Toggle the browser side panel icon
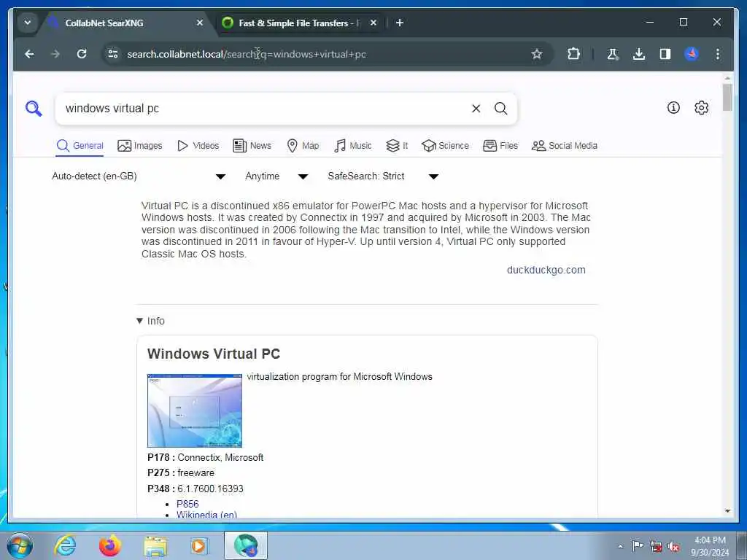This screenshot has height=560, width=747. [665, 54]
